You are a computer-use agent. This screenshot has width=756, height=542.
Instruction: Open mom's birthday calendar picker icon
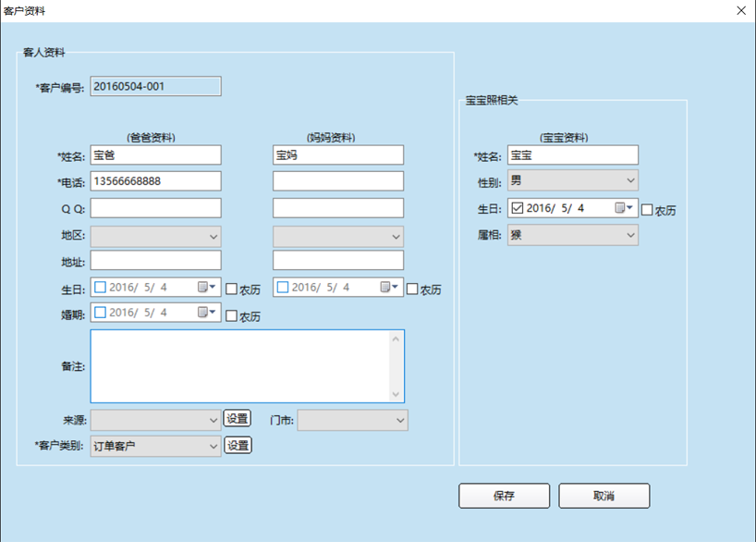[x=390, y=288]
